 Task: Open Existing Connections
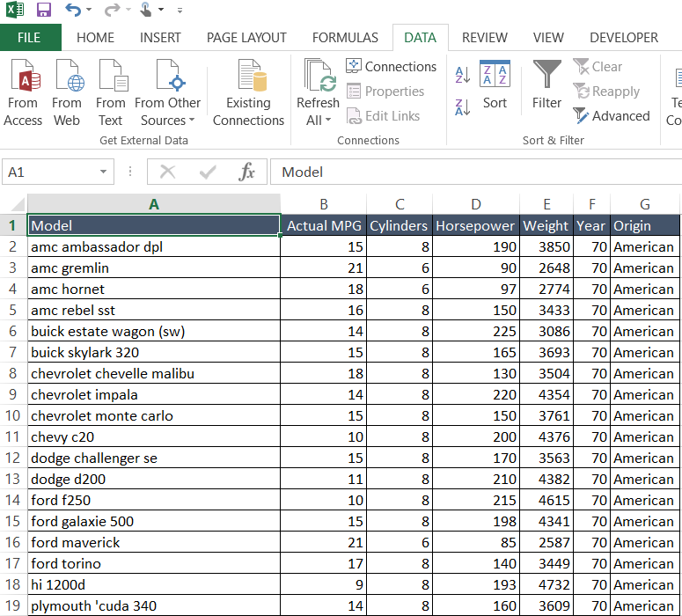tap(248, 92)
